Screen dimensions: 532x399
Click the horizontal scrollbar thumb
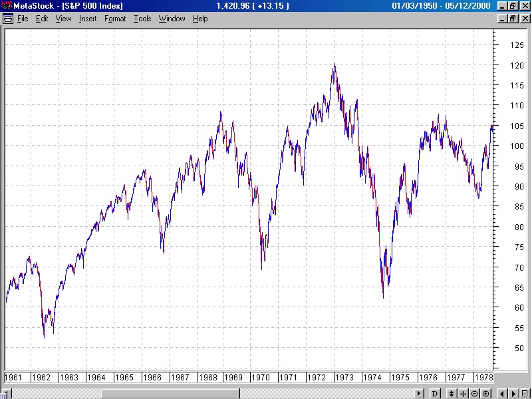[x=170, y=394]
